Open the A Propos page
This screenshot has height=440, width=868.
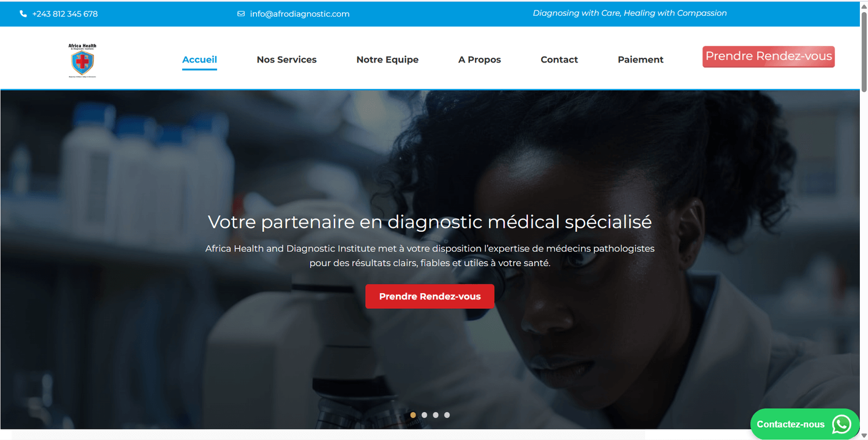point(480,60)
